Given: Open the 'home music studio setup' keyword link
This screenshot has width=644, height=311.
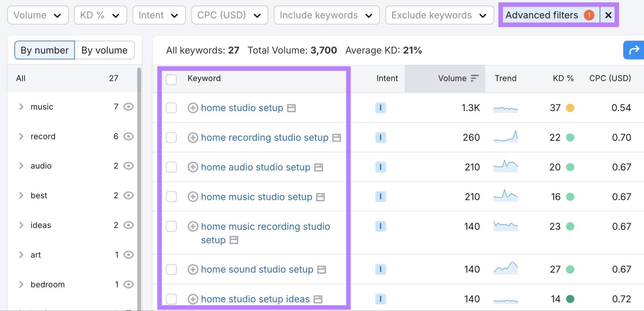Looking at the screenshot, I should pos(257,197).
